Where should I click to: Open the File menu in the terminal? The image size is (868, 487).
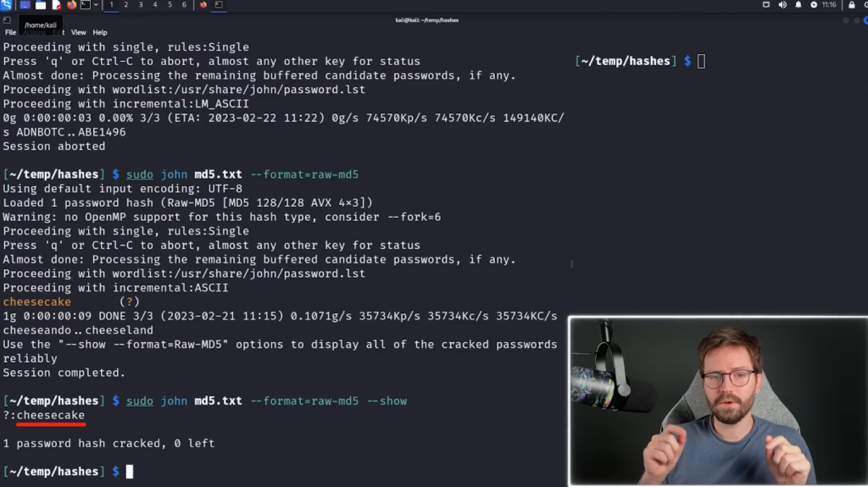10,33
